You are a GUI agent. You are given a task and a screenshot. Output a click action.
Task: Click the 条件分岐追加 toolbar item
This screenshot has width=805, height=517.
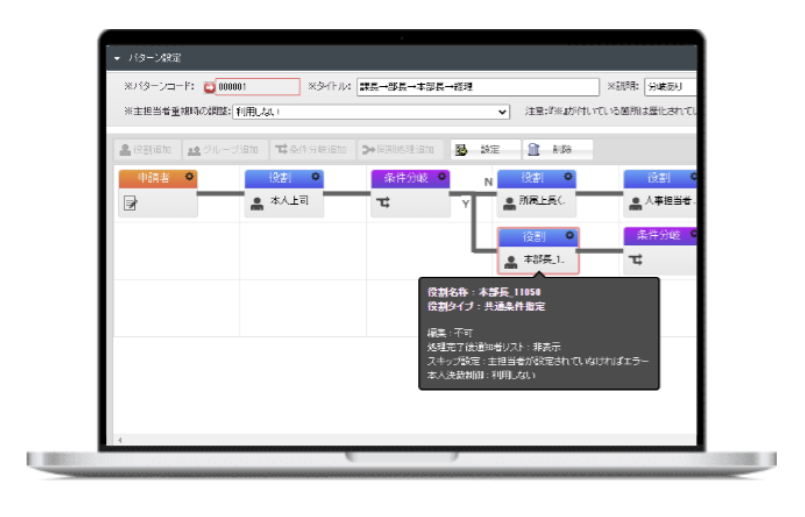[313, 150]
